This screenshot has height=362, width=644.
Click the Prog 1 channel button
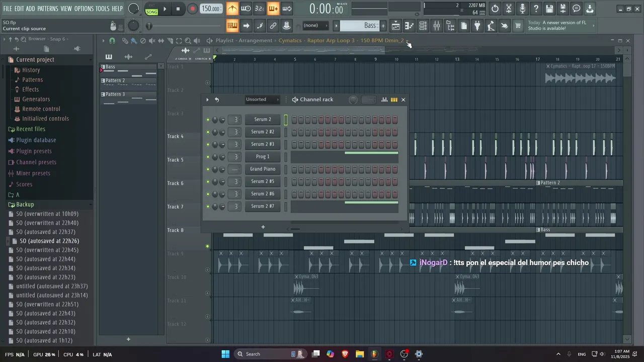tap(263, 157)
